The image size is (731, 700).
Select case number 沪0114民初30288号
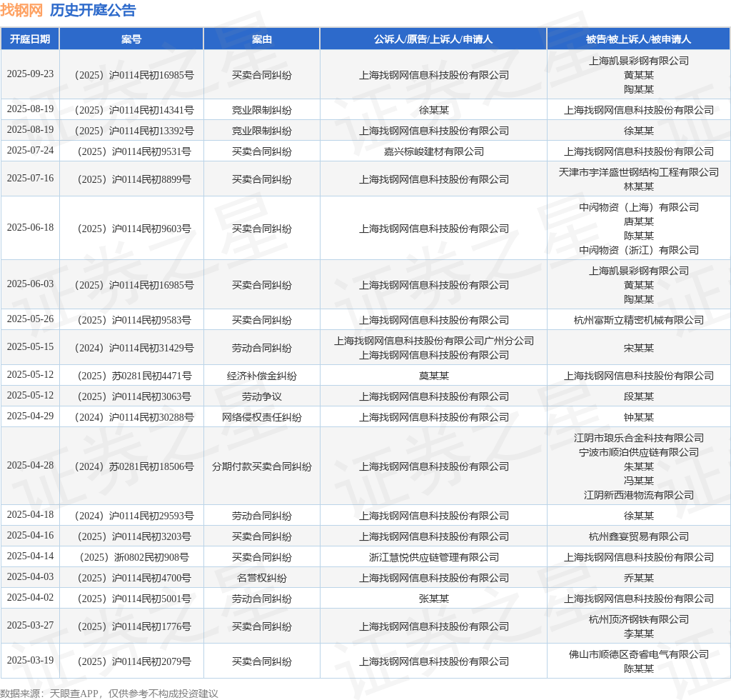pyautogui.click(x=134, y=417)
